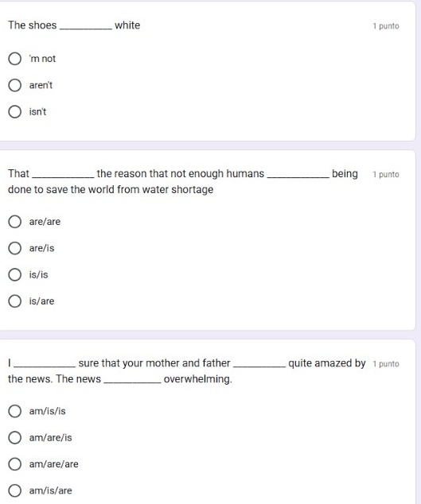Image resolution: width=421 pixels, height=504 pixels.
Task: Click the "mother and father" question text
Action: click(187, 371)
